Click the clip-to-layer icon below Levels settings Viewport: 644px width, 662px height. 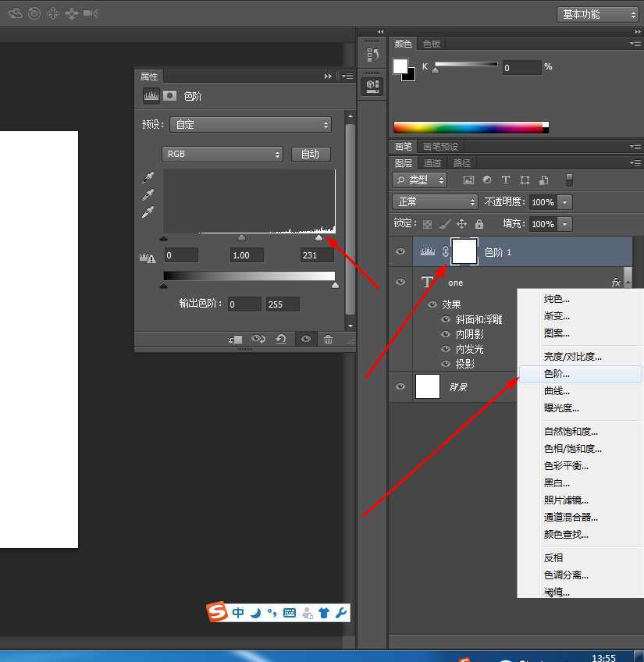coord(235,339)
